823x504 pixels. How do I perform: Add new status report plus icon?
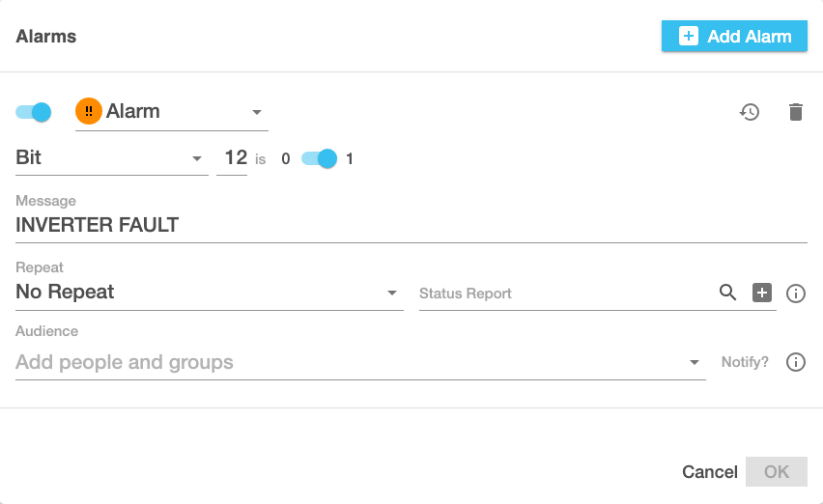pos(762,293)
